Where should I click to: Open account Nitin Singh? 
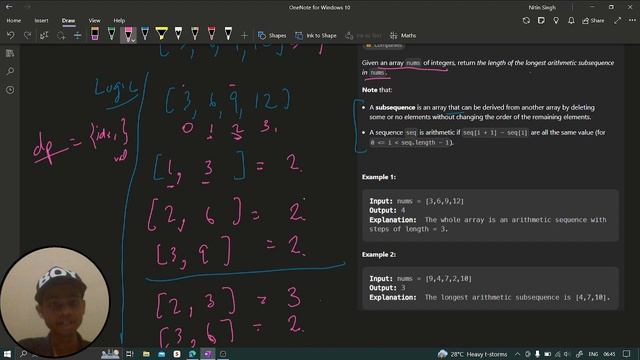coord(542,7)
